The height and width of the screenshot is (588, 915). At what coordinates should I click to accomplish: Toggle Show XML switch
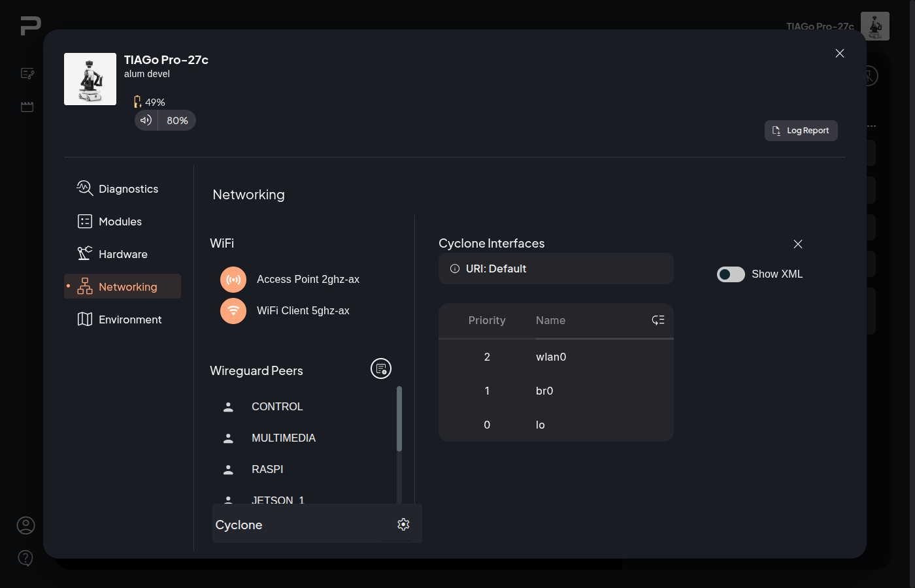coord(731,274)
